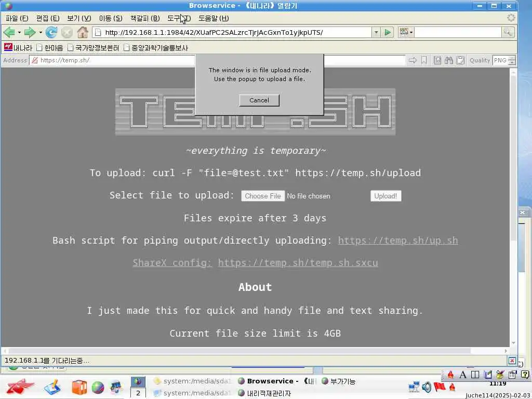Switch to 부가기능 taskbar window
The image size is (532, 399).
click(x=339, y=381)
